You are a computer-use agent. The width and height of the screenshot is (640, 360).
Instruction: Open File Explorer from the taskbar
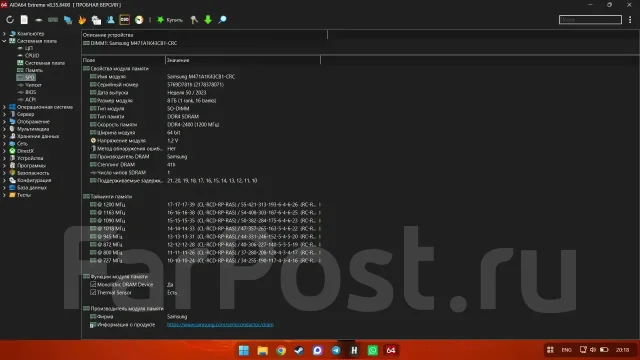pyautogui.click(x=262, y=350)
